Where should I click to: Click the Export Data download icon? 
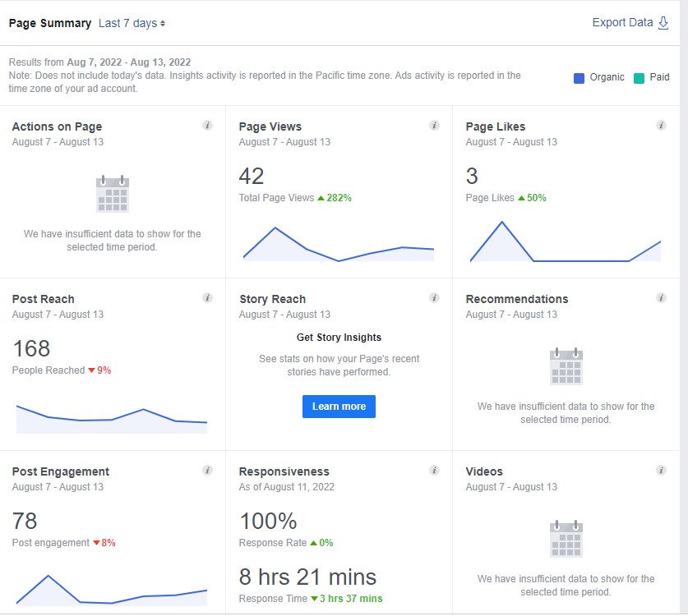[x=663, y=23]
